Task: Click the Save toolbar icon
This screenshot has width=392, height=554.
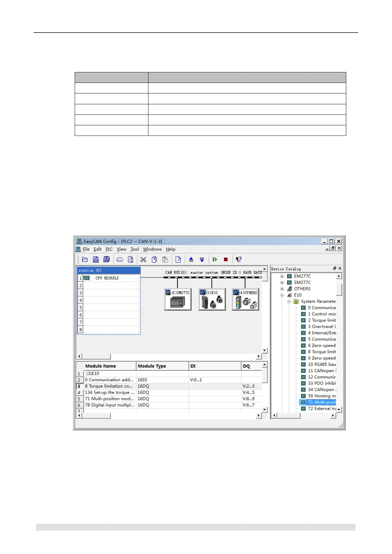Action: tap(96, 260)
